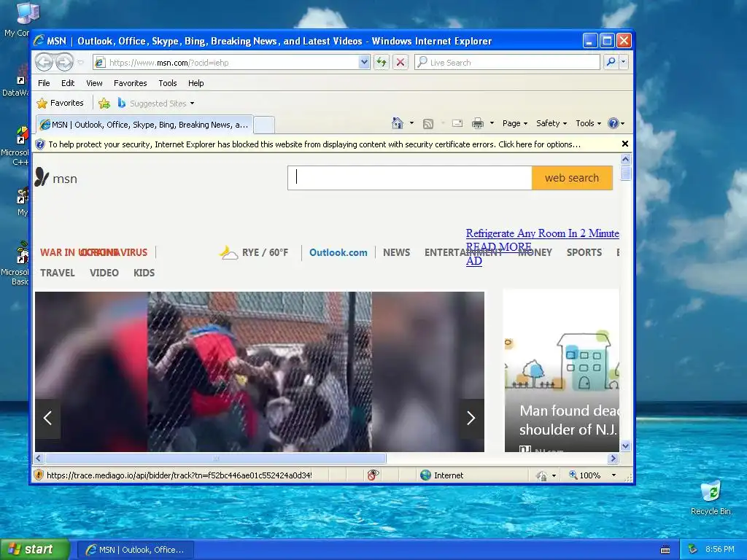
Task: Open the View menu
Action: (x=94, y=83)
